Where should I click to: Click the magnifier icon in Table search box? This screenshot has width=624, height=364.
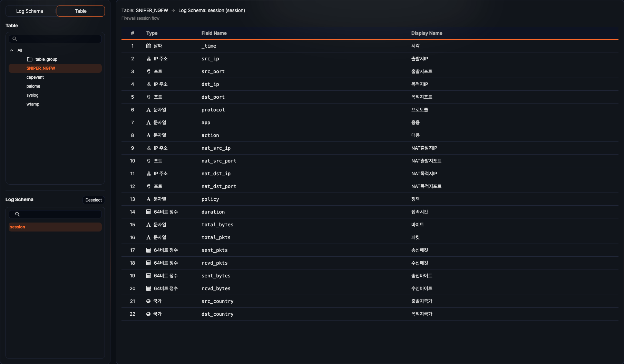14,39
